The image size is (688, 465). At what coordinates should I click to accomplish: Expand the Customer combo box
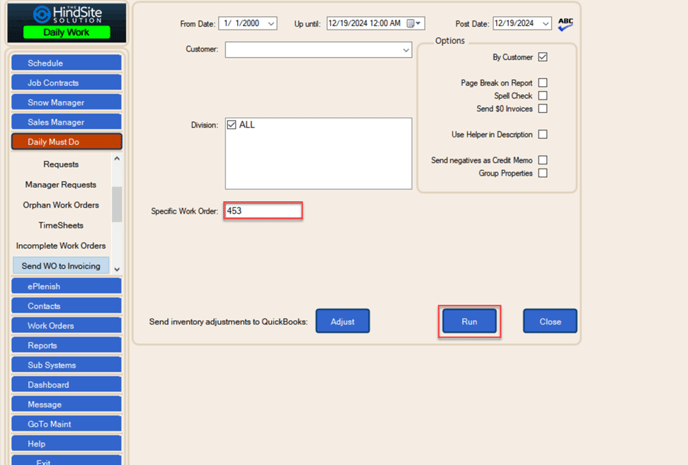coord(406,50)
